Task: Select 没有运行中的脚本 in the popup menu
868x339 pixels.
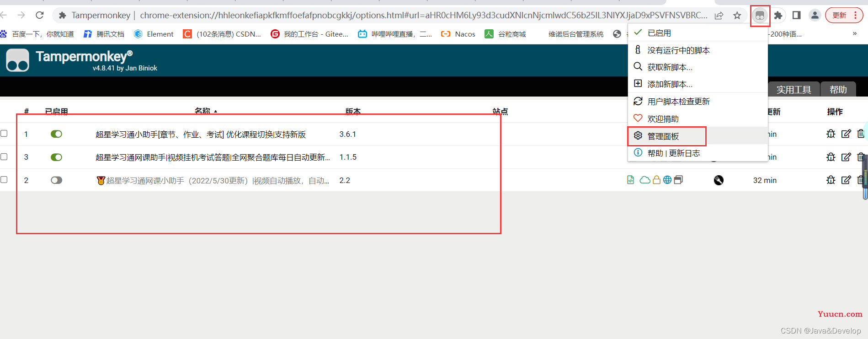Action: click(698, 50)
